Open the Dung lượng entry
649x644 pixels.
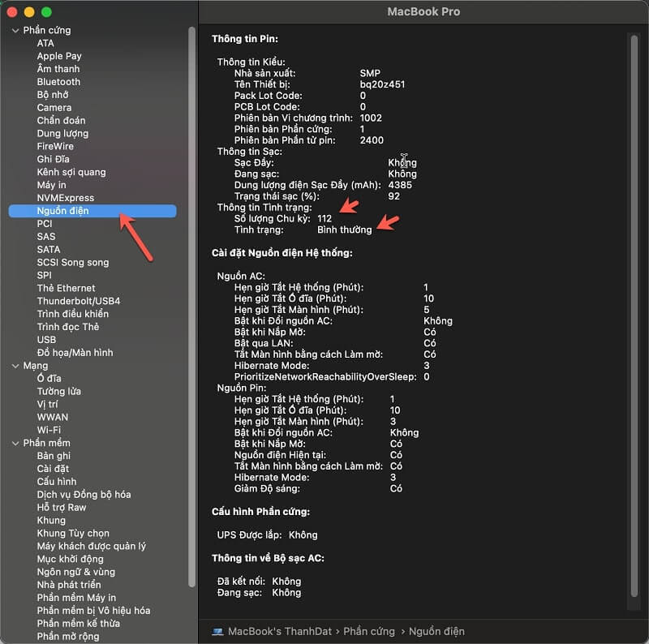tap(62, 133)
